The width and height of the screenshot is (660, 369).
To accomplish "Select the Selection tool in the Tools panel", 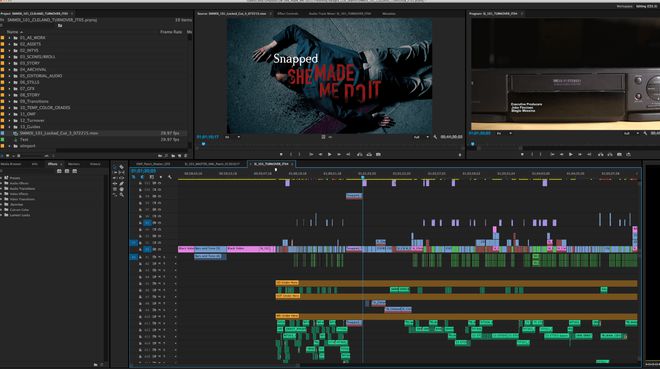I will click(x=114, y=167).
